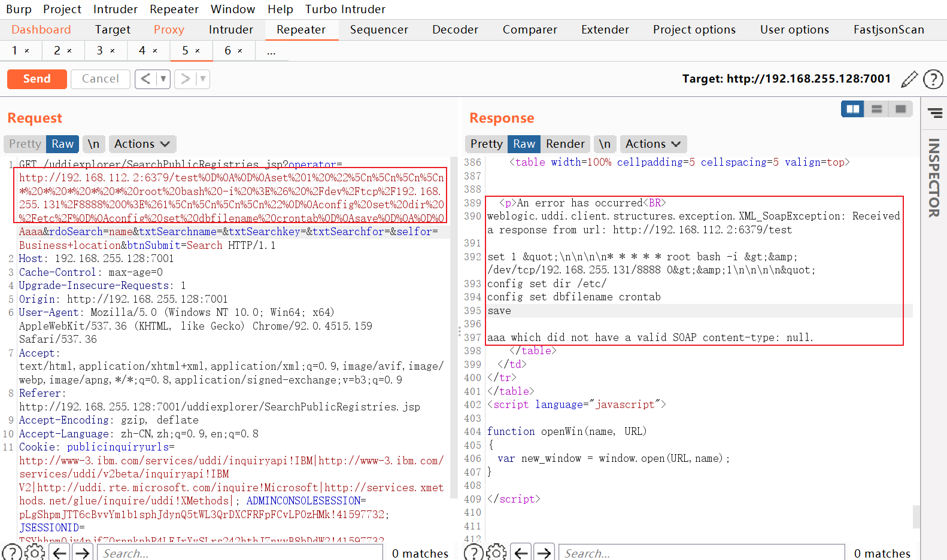
Task: Click the Cancel button
Action: click(x=100, y=79)
